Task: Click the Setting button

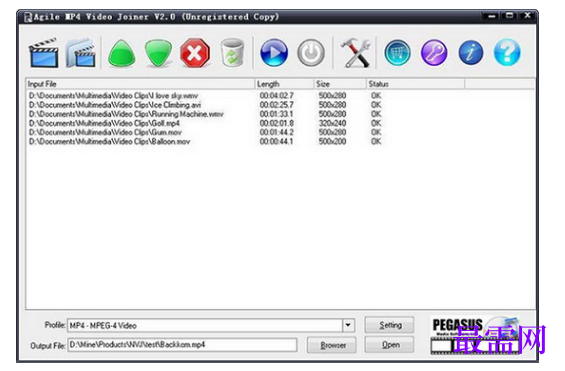Action: 390,325
